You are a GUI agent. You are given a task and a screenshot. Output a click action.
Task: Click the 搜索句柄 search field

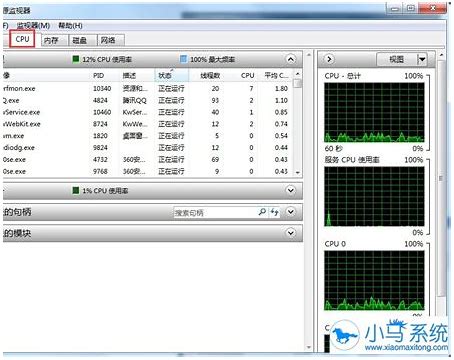215,212
